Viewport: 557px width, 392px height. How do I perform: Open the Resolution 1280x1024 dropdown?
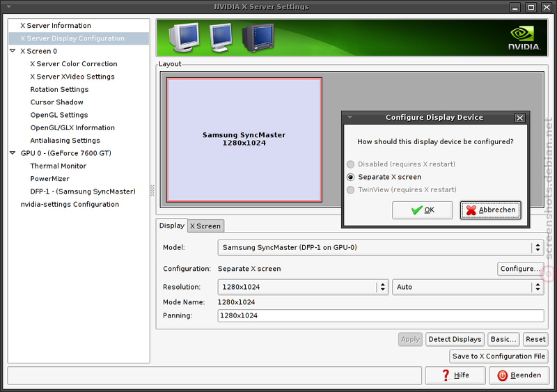click(x=303, y=287)
